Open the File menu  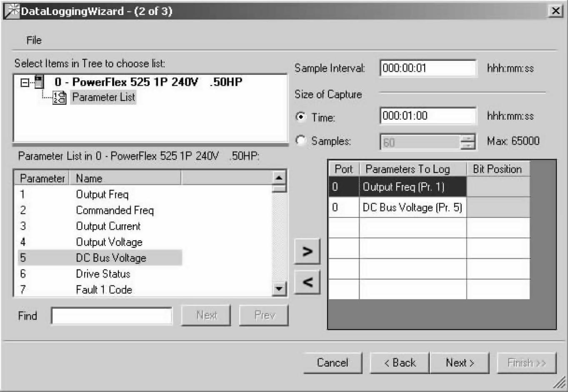tap(34, 40)
